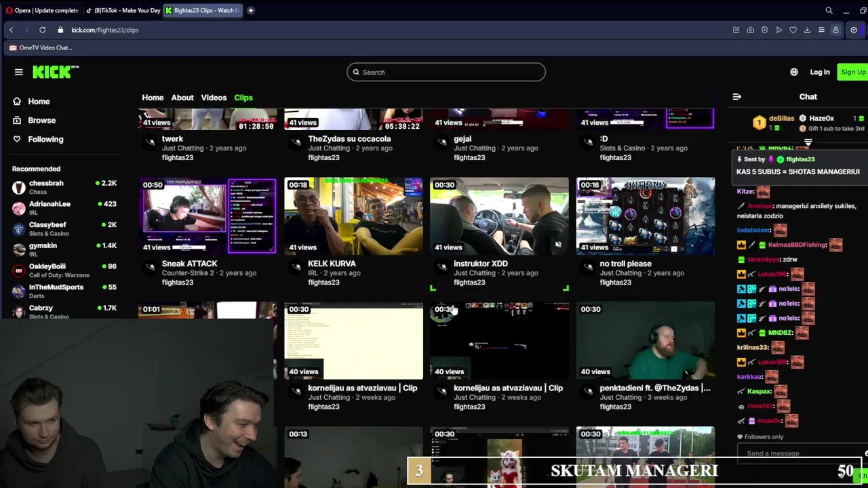This screenshot has height=488, width=868.
Task: Click the browser back arrow
Action: tap(11, 30)
